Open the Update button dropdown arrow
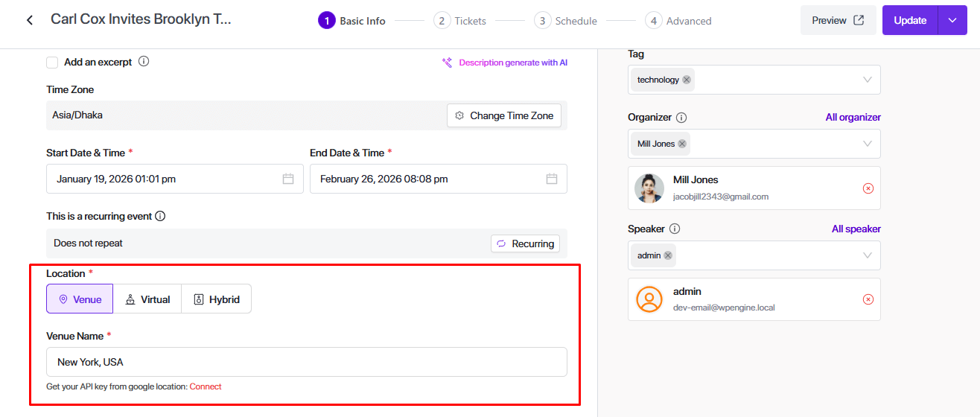980x417 pixels. (952, 20)
